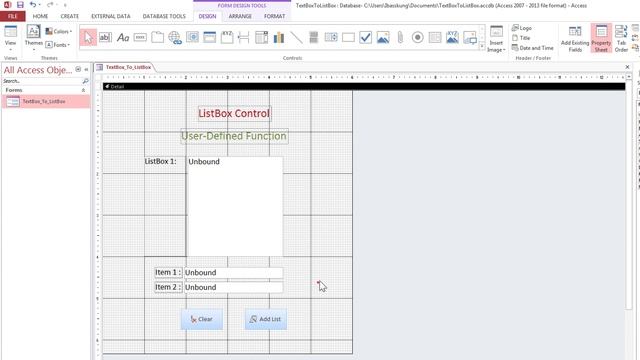Choose the Insert Page Break control

pos(244,38)
